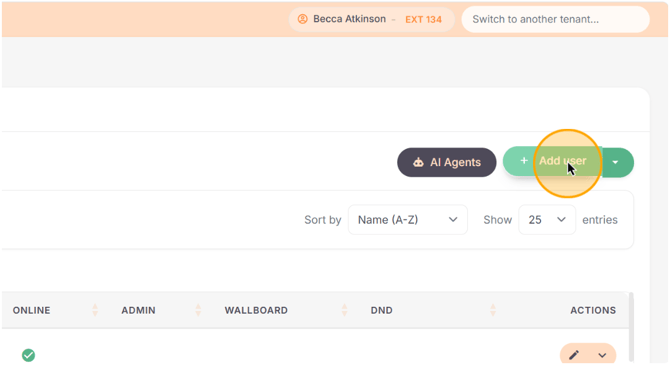The image size is (670, 370).
Task: Click the pencil edit icon in Actions
Action: click(574, 355)
